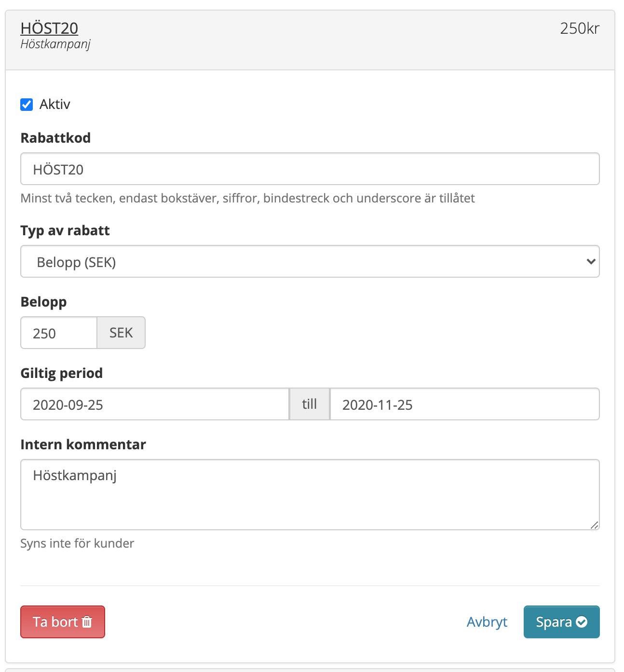Grab the text area resize handle
The image size is (624, 672).
(x=594, y=525)
